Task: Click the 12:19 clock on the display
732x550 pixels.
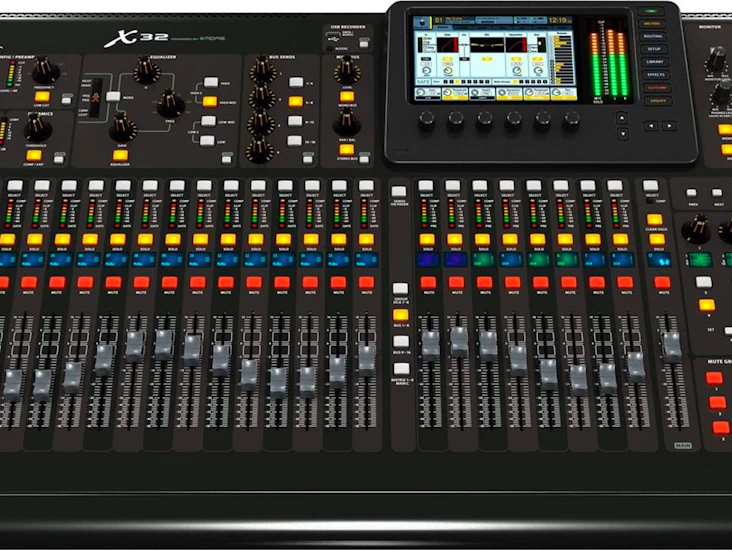Action: click(x=559, y=21)
